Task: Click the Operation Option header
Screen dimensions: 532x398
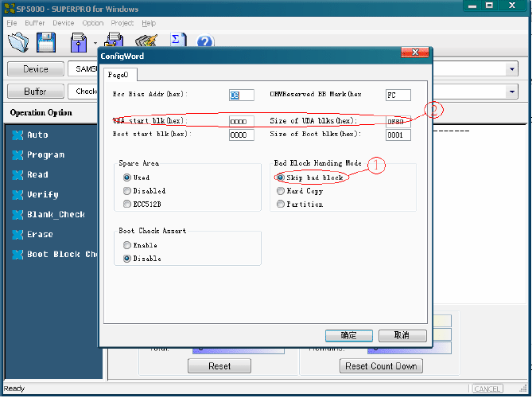Action: 41,113
